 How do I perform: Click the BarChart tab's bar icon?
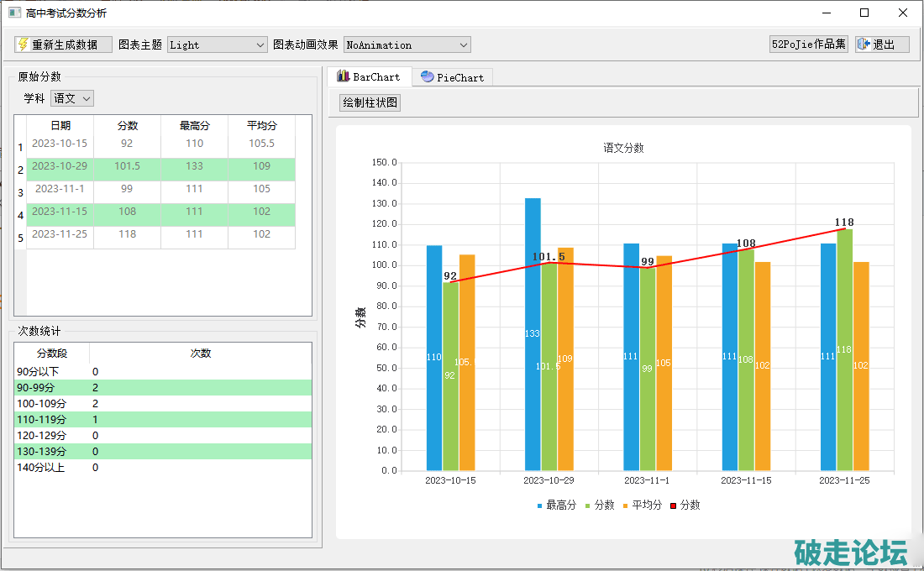343,76
